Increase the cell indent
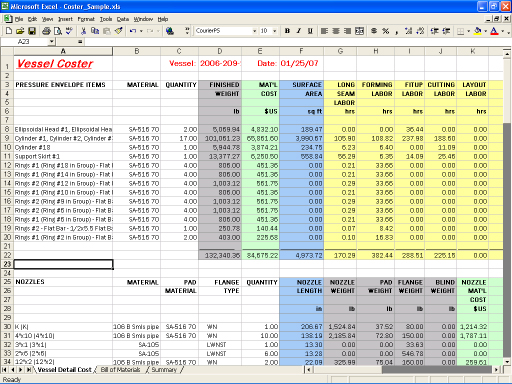 click(446, 31)
